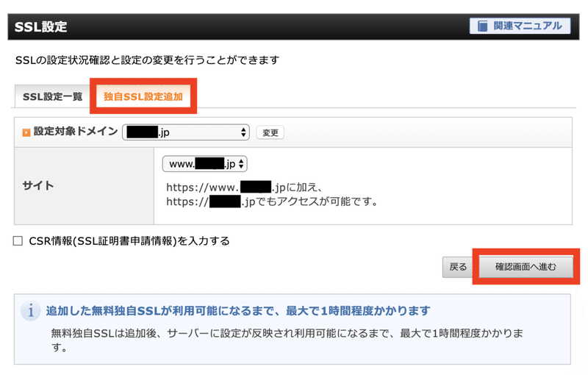The height and width of the screenshot is (375, 588).
Task: Click the info icon in the notice box
Action: 31,311
